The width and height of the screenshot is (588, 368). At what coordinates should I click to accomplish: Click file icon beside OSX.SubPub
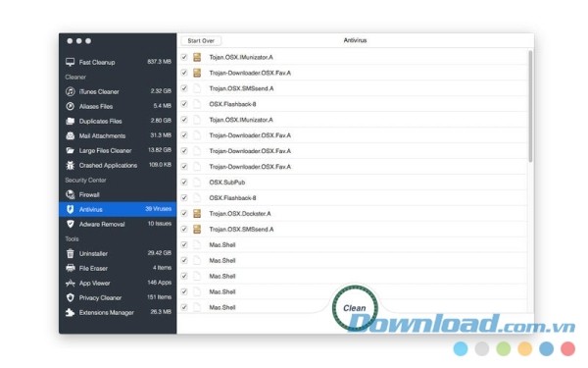pos(197,183)
